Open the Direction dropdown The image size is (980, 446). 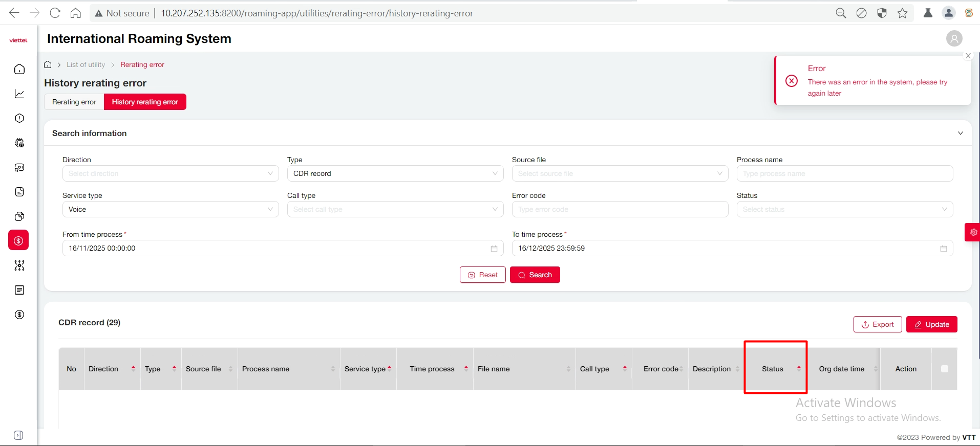click(171, 174)
